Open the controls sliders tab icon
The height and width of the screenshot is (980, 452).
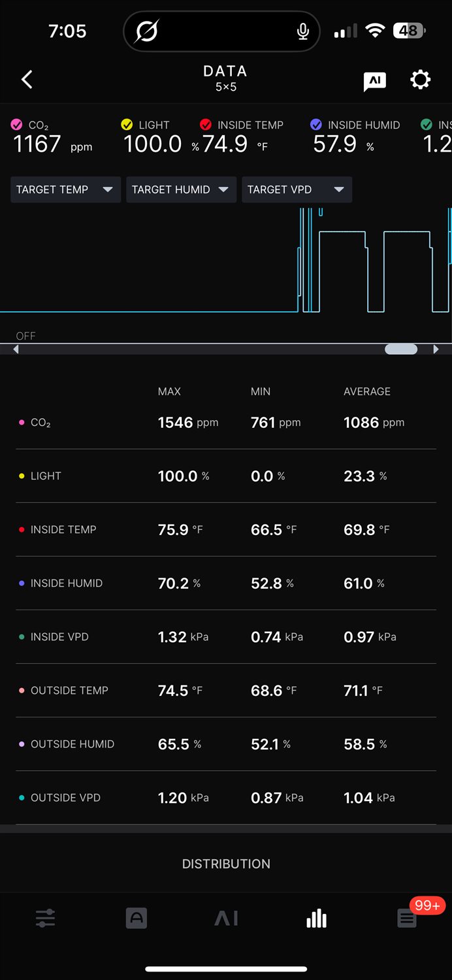[x=45, y=919]
